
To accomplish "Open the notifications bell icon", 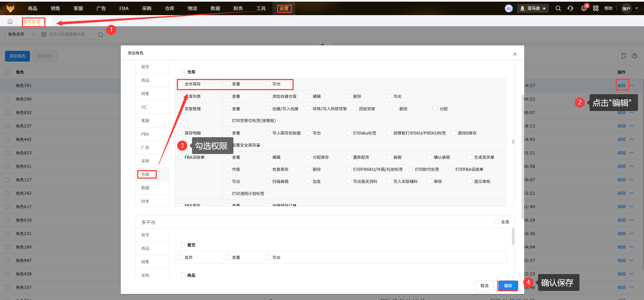I will (583, 9).
